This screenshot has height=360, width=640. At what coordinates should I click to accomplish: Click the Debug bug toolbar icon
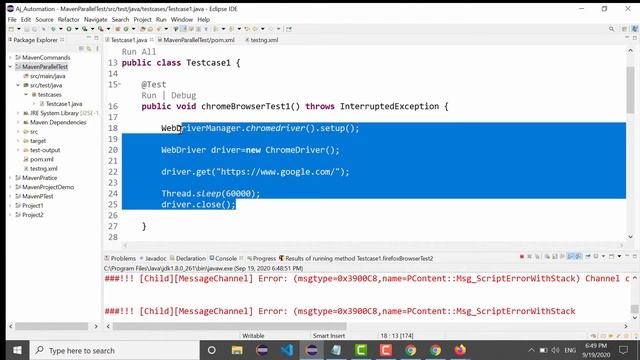pos(53,29)
